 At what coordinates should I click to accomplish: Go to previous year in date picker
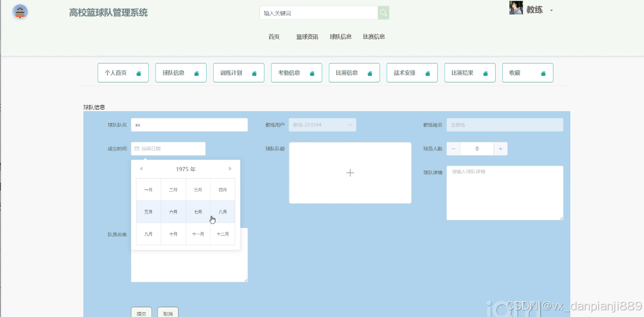[142, 168]
